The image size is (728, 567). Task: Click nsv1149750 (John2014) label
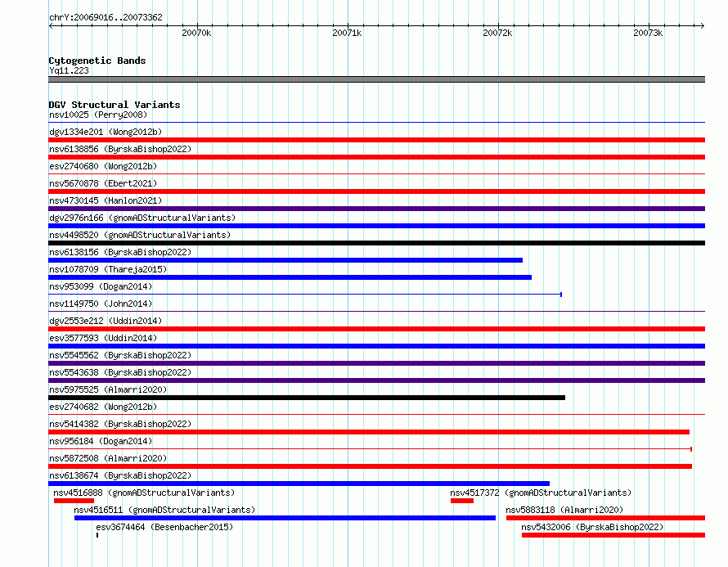point(101,304)
